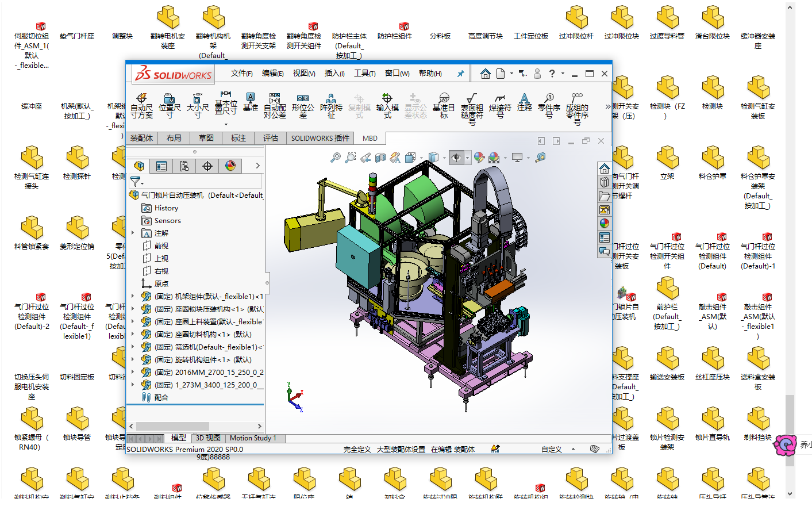
Task: Switch to the SOLIDWORKS 插件 tab
Action: pyautogui.click(x=320, y=138)
